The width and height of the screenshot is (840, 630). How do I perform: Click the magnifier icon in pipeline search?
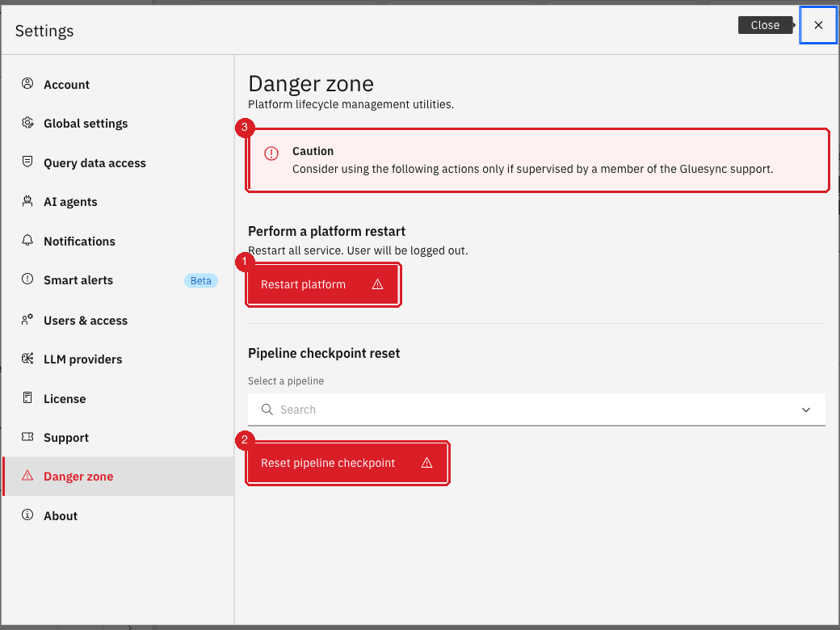coord(267,409)
